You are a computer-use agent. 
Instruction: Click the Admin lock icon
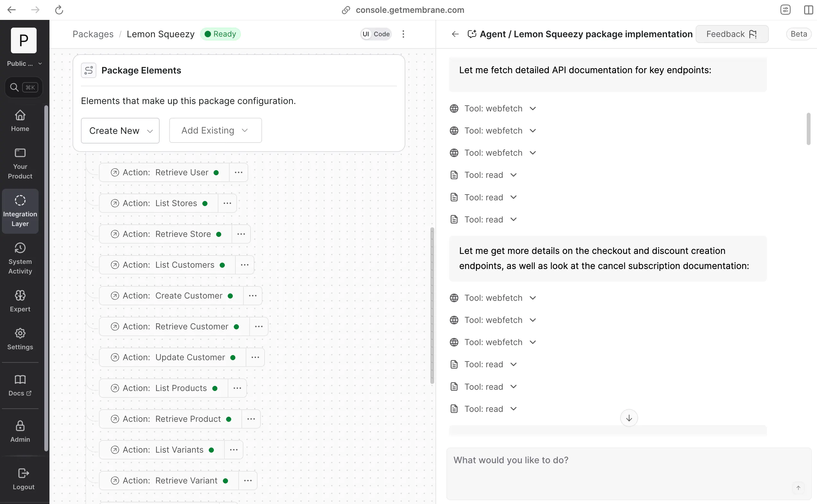[20, 426]
